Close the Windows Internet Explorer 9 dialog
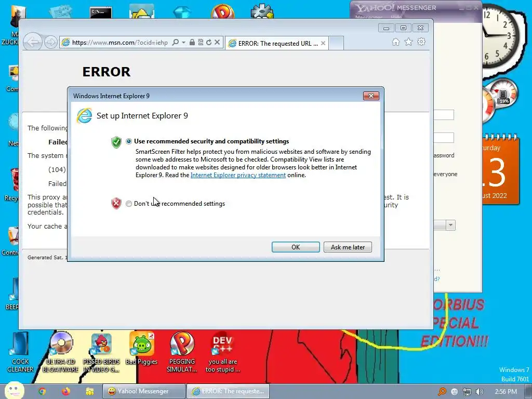 371,96
